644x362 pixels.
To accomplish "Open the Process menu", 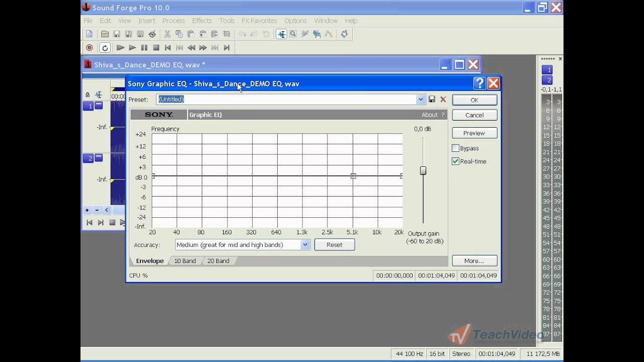I will coord(174,21).
